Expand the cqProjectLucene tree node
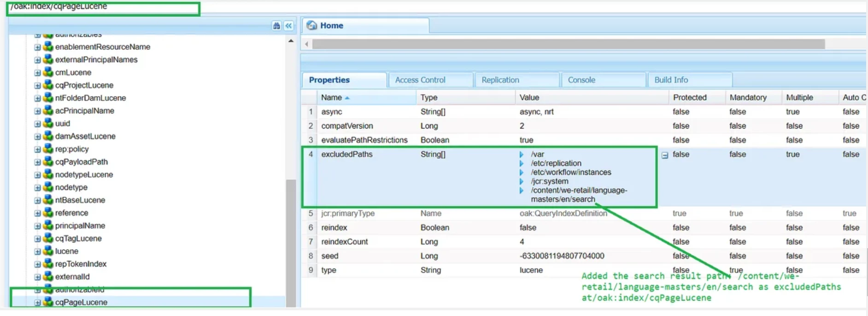The height and width of the screenshot is (316, 868). (x=37, y=85)
